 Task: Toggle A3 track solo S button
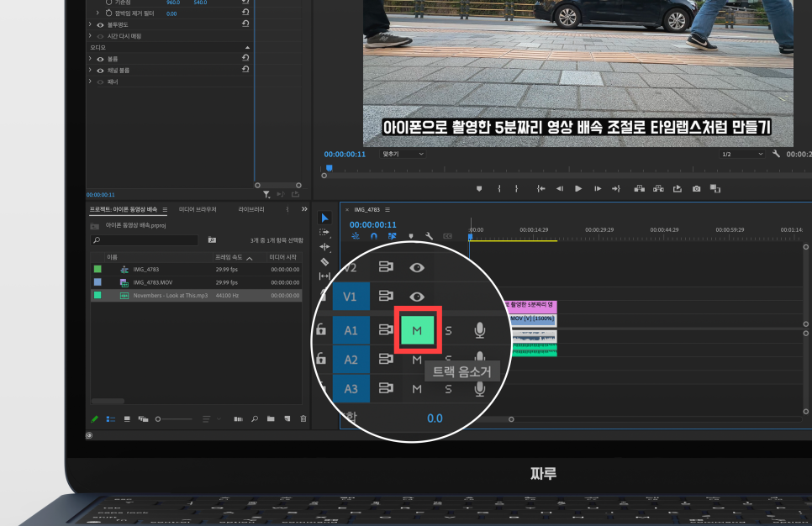(449, 389)
